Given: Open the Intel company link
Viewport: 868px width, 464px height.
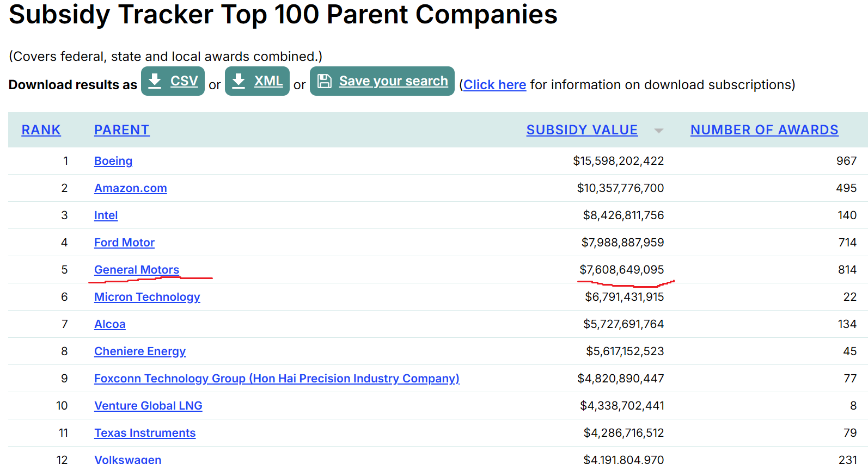Looking at the screenshot, I should [x=106, y=215].
